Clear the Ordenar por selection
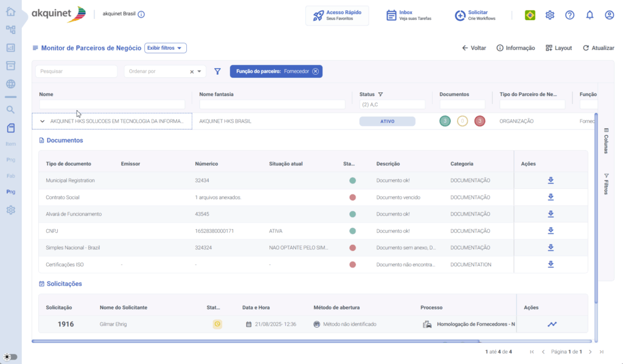 [x=192, y=72]
